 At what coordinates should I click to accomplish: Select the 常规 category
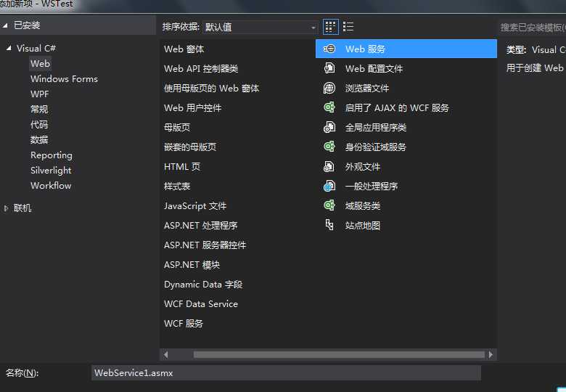(39, 109)
